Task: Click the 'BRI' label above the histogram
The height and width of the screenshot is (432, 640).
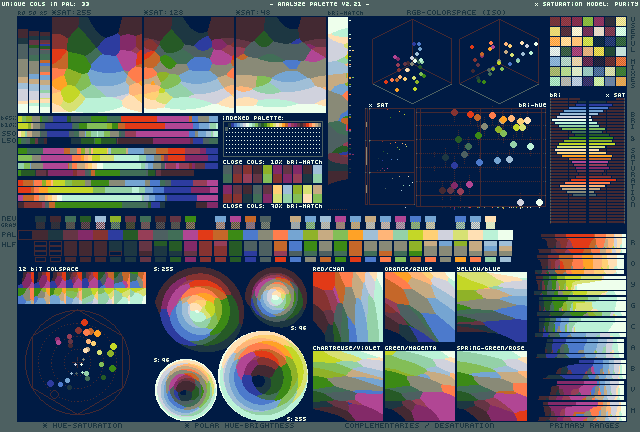Action: coord(555,95)
